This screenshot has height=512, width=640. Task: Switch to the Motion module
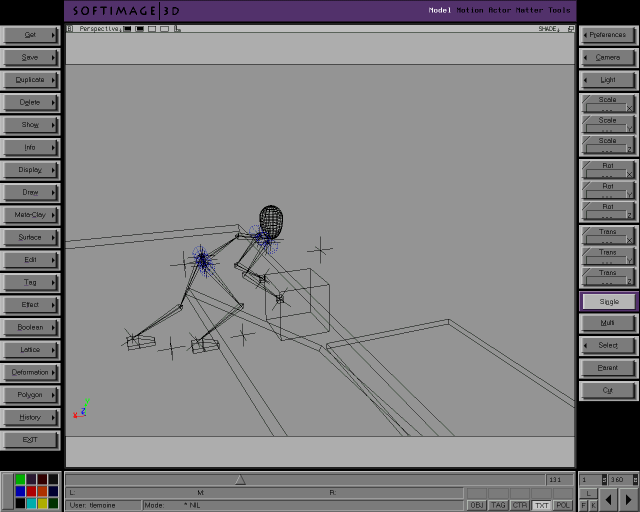(x=470, y=10)
